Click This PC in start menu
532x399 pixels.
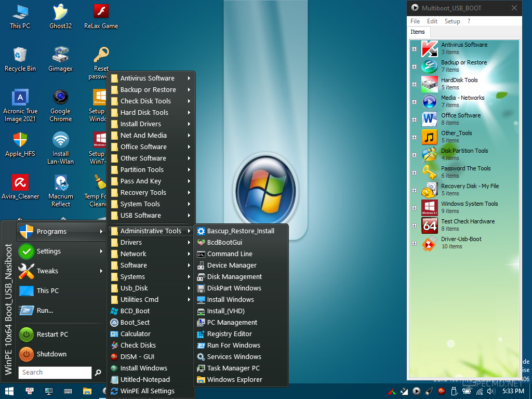(x=61, y=291)
